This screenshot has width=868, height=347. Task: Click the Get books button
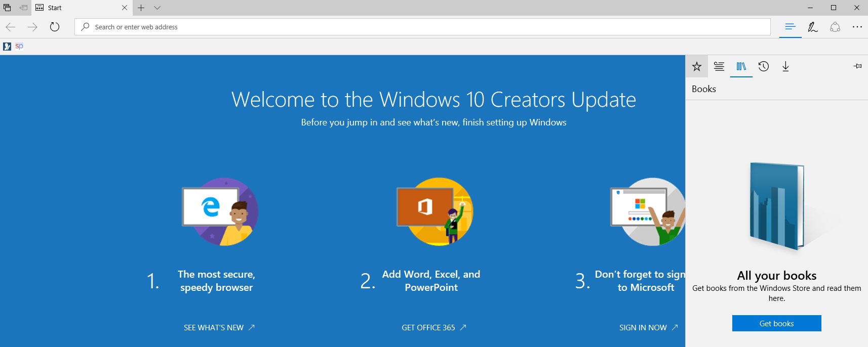click(776, 323)
